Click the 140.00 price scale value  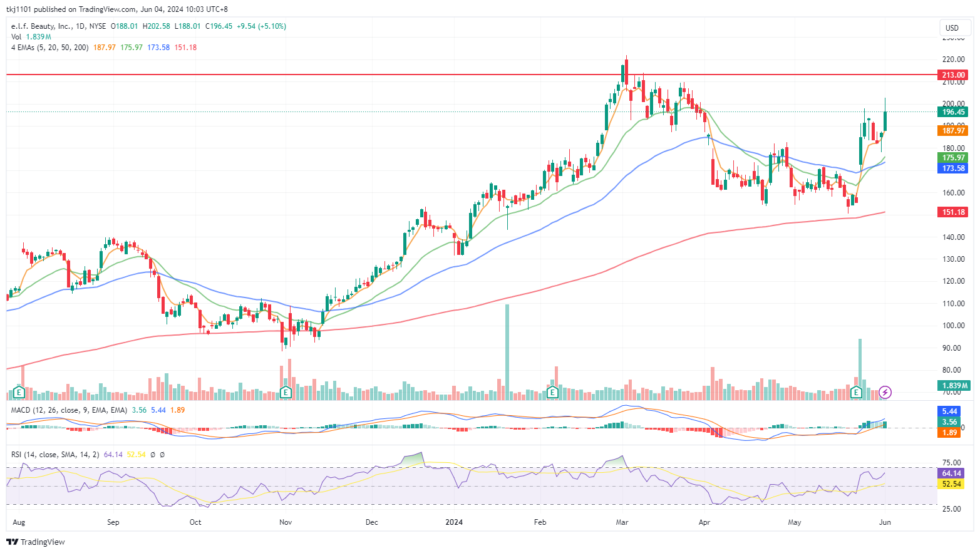pos(953,237)
